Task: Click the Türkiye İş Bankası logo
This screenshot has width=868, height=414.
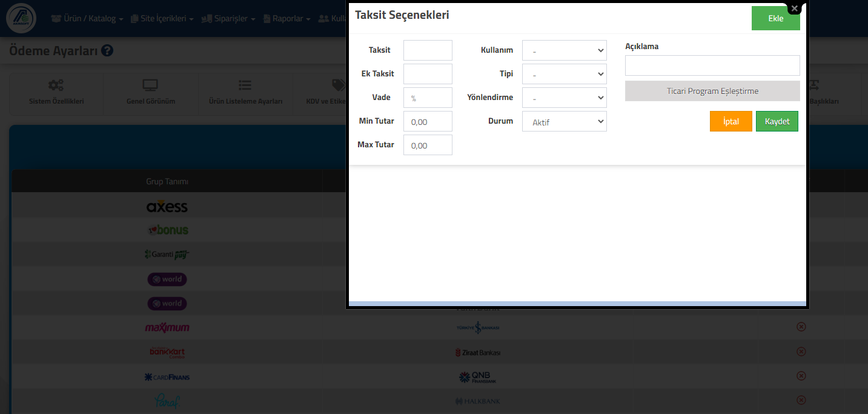Action: [478, 327]
